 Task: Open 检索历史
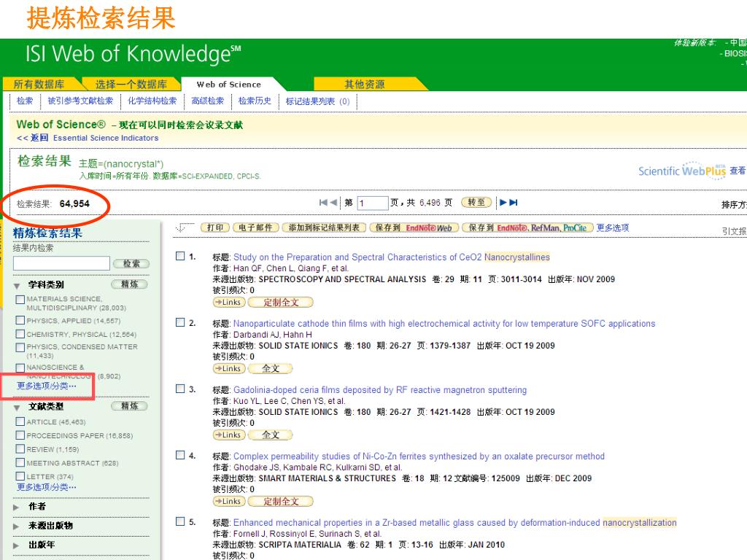[255, 101]
